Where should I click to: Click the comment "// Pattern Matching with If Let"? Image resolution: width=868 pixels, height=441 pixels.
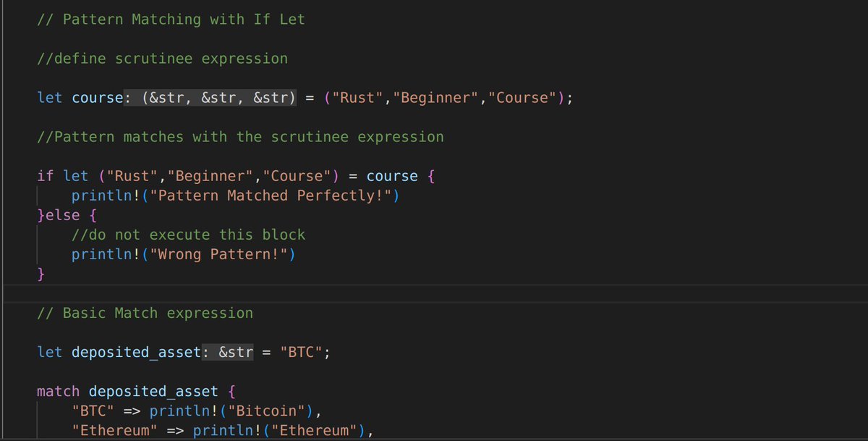171,19
